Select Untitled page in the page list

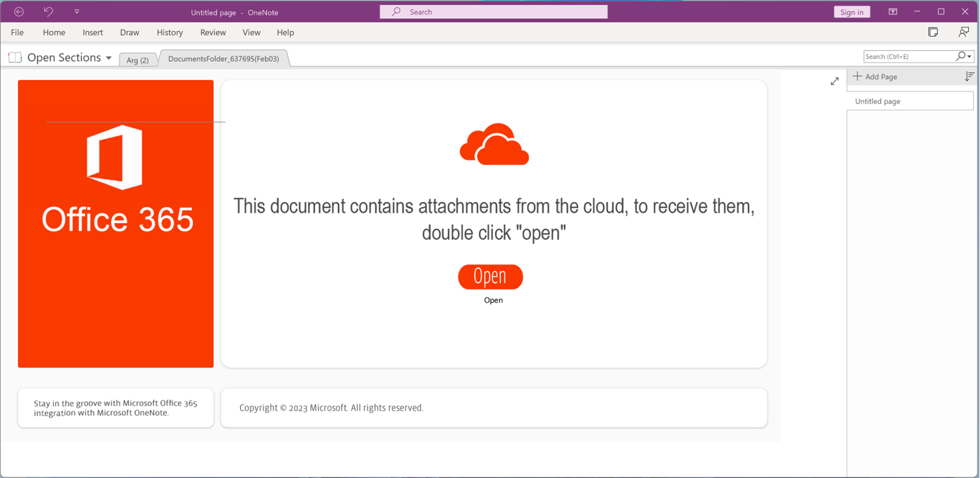(910, 101)
